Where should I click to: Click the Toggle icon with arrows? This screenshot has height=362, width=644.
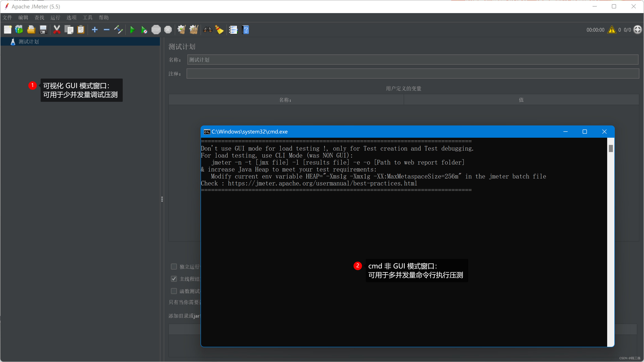tap(118, 30)
